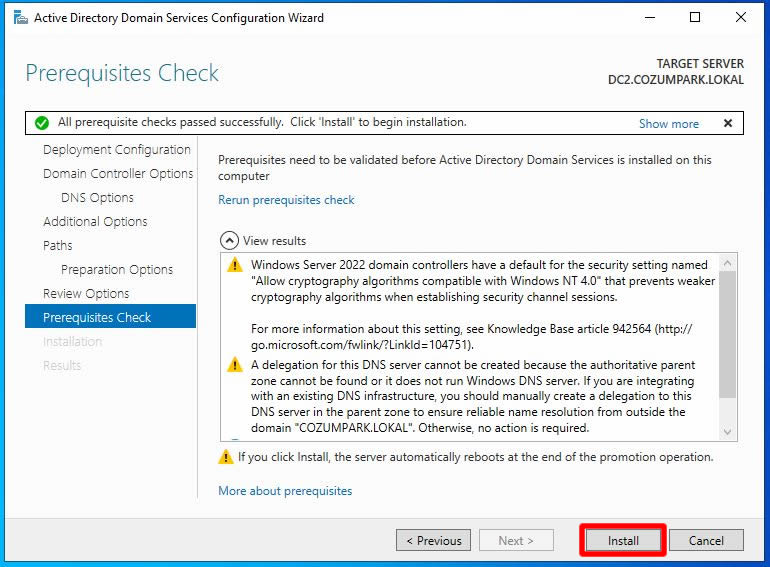Click the wizard's title bar app icon
770x567 pixels.
20,18
